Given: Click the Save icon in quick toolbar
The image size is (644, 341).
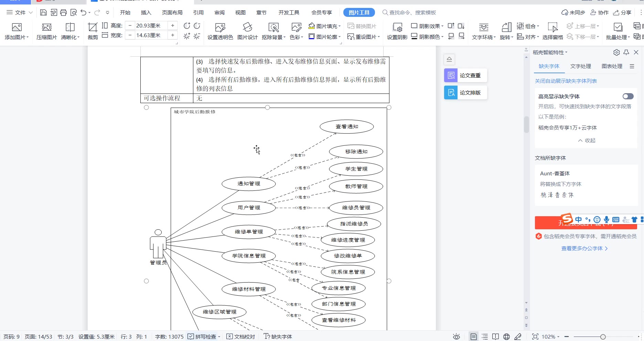Looking at the screenshot, I should pyautogui.click(x=43, y=13).
